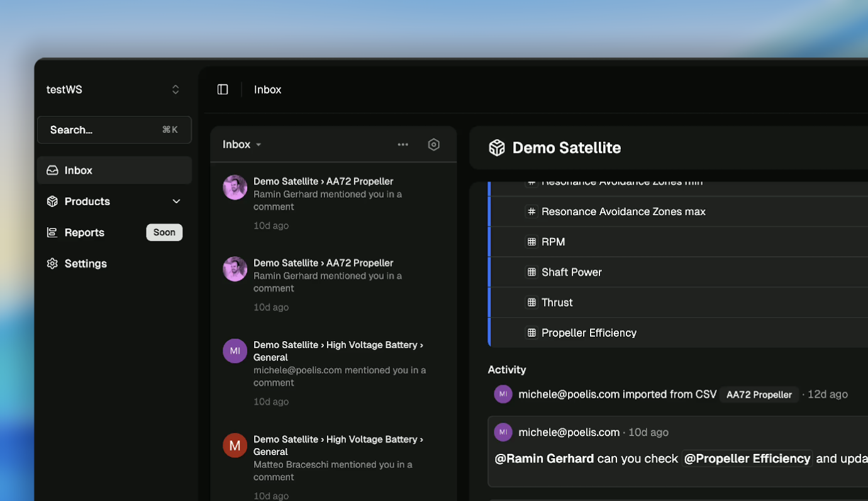Click the Activity section heading

click(507, 369)
